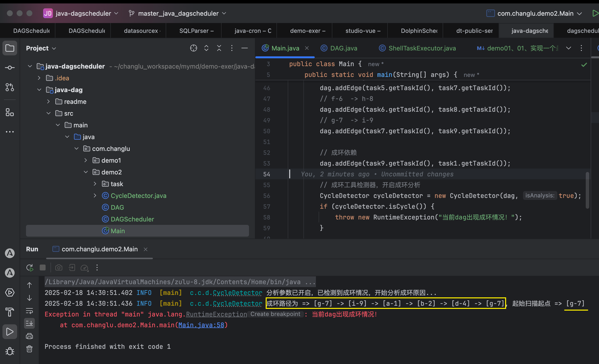This screenshot has height=364, width=599.
Task: Open Project view mode dropdown
Action: coord(41,48)
